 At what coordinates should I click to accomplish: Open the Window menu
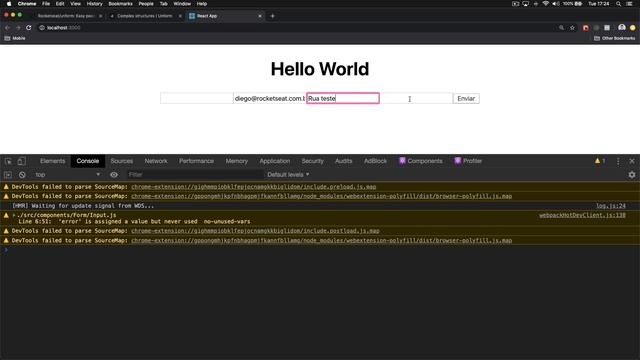click(182, 4)
